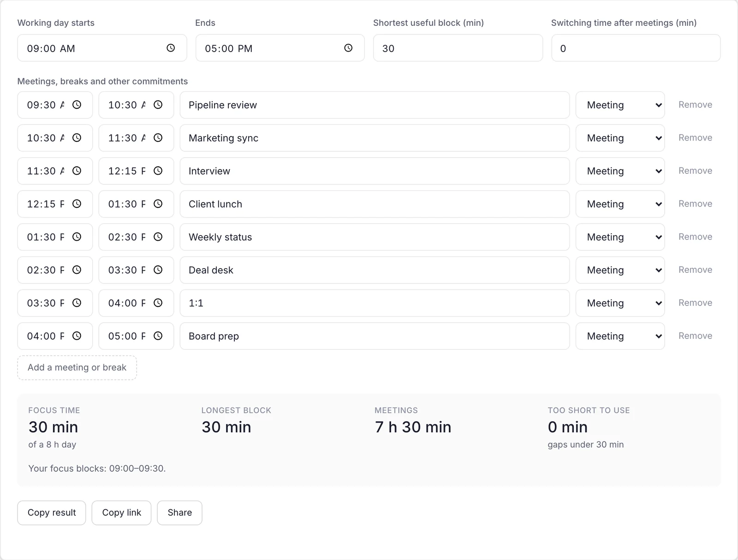Click clock icon on Board prep start time
Screen dimensions: 738x560
(x=77, y=336)
